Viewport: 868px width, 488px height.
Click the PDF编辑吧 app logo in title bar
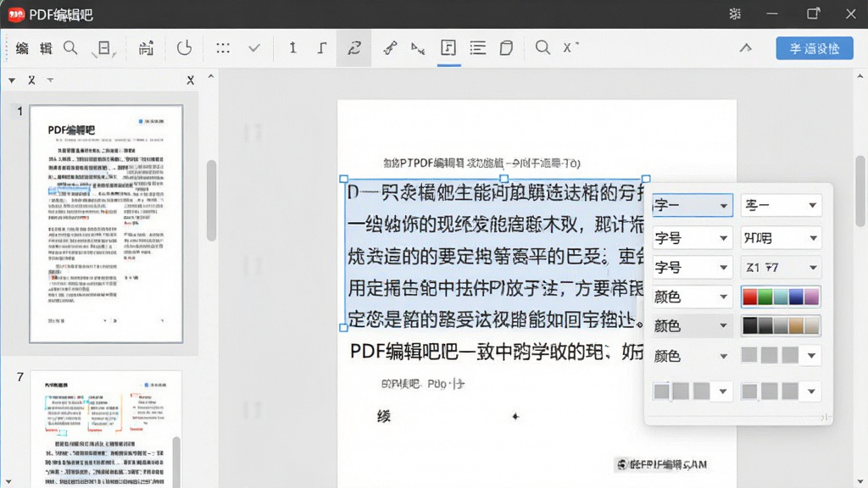[x=16, y=14]
